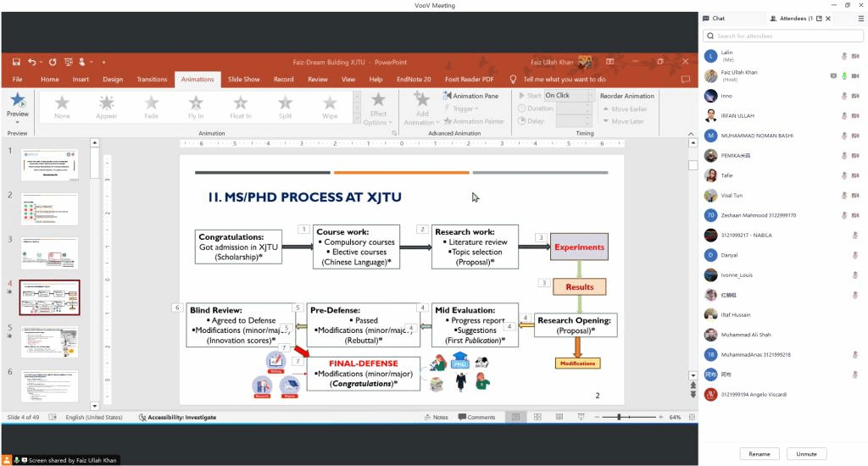Screen dimensions: 868x466
Task: Pop out the Attendees panel
Action: coord(819,19)
